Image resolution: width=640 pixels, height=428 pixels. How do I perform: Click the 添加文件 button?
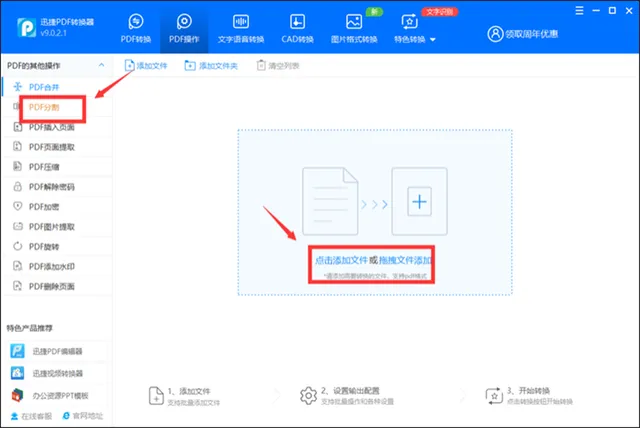point(146,65)
